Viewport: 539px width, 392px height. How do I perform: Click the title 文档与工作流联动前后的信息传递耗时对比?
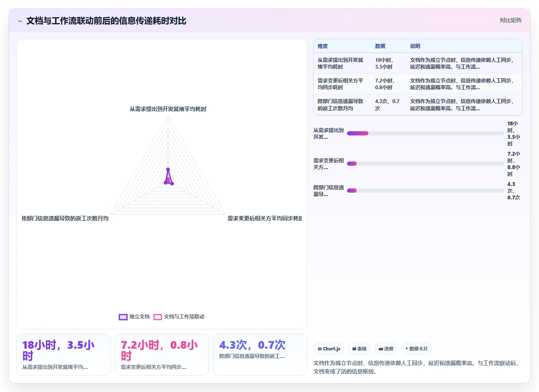coord(106,21)
